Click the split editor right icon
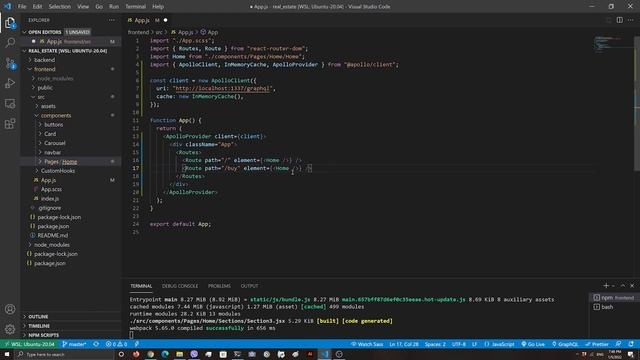 (619, 20)
